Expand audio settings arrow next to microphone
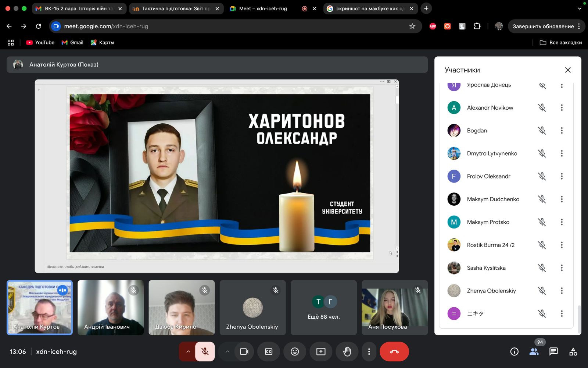Viewport: 588px width, 368px height. pos(188,351)
